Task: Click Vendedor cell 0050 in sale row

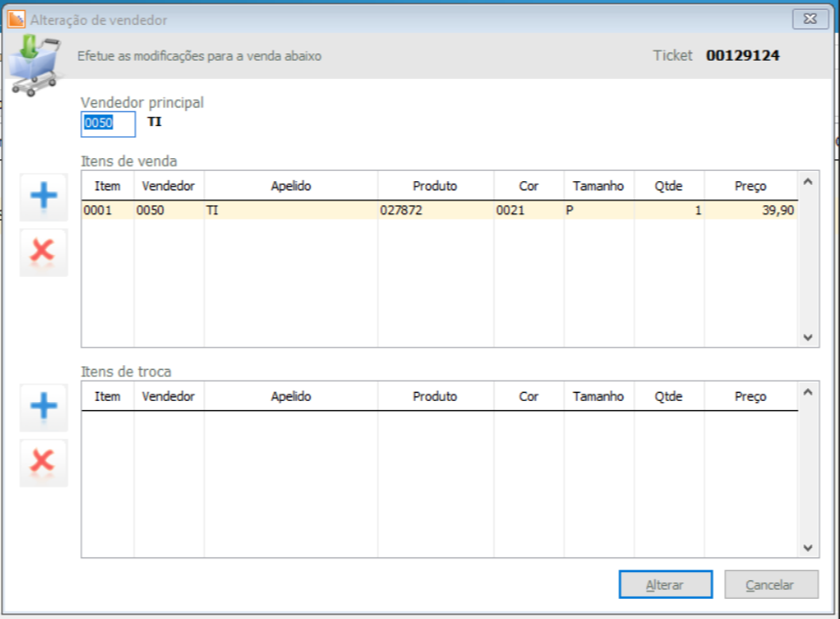Action: 168,210
